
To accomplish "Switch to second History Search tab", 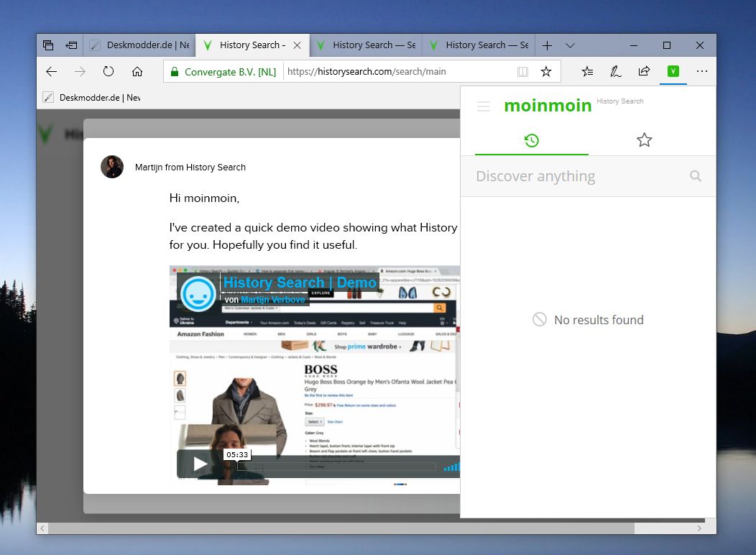I will (x=366, y=45).
